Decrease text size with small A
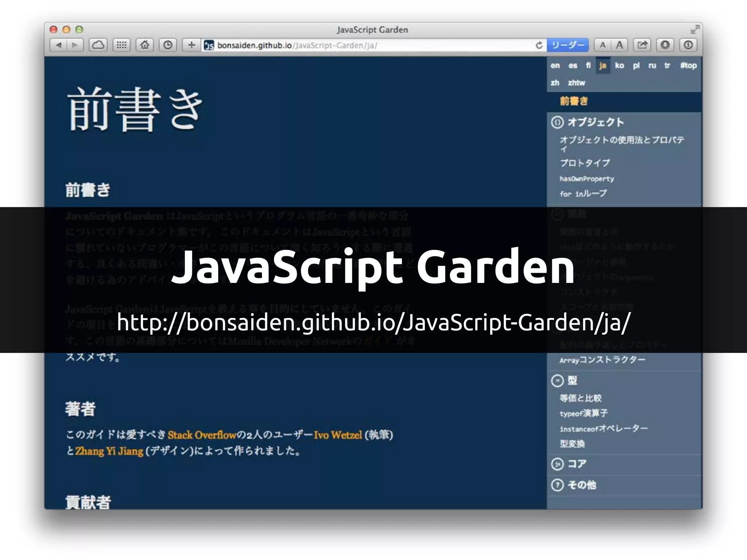The height and width of the screenshot is (560, 747). click(603, 45)
